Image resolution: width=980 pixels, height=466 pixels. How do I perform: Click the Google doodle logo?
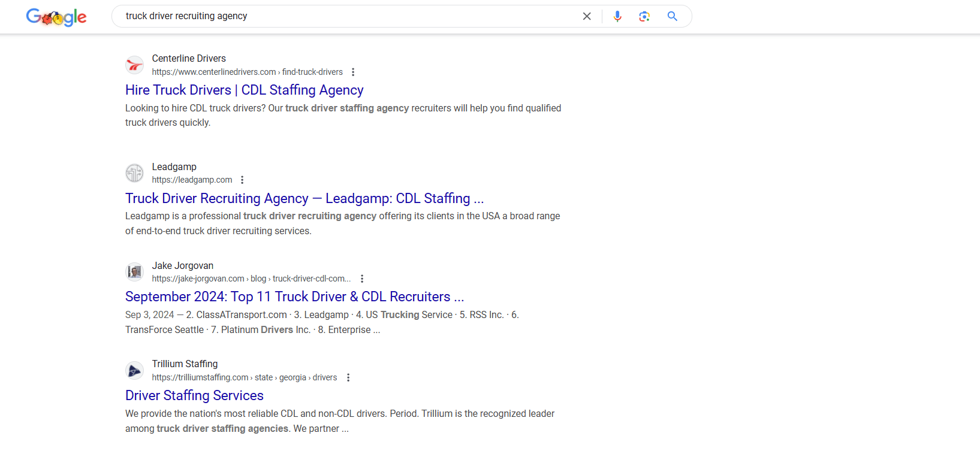56,17
